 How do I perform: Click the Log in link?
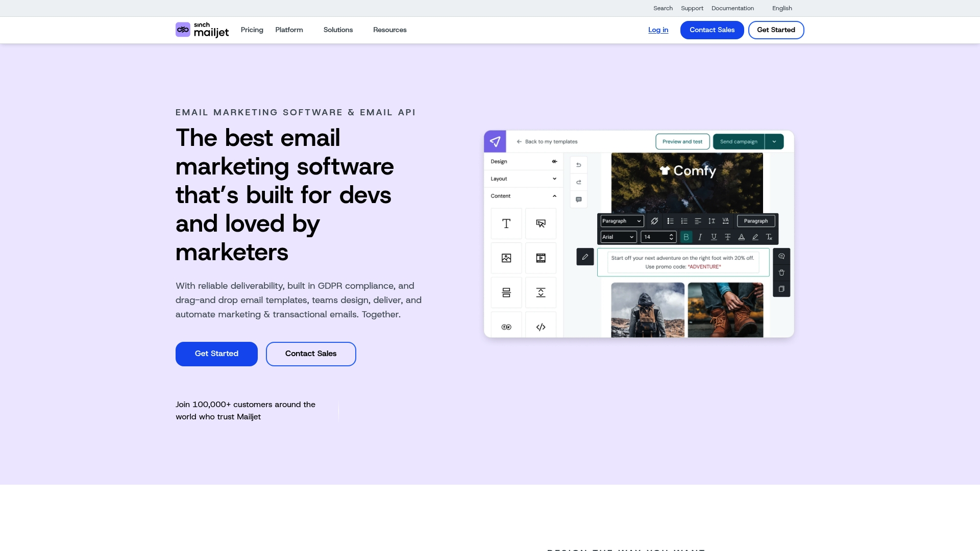pos(658,30)
